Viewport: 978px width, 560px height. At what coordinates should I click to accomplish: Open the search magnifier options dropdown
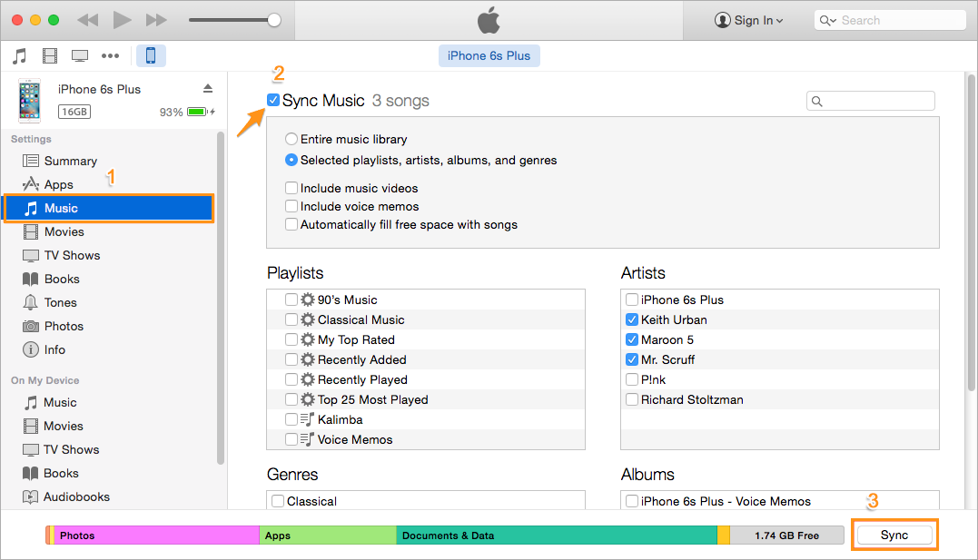click(x=827, y=21)
